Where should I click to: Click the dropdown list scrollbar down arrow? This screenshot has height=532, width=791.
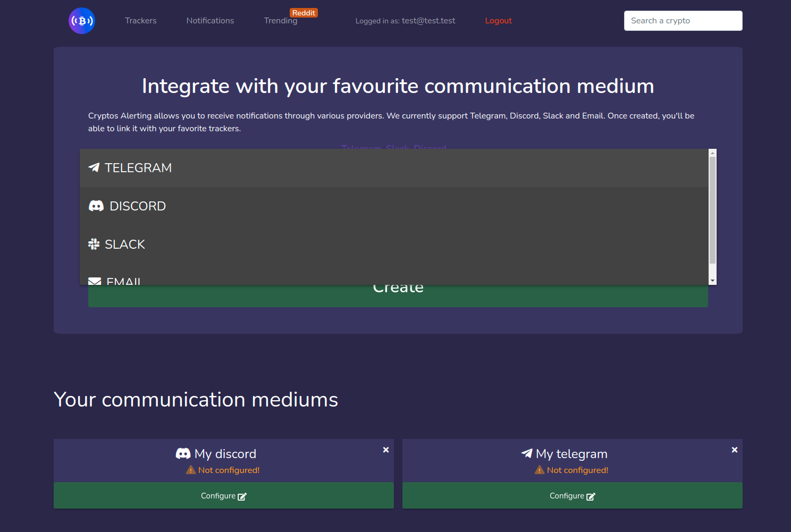pos(713,281)
